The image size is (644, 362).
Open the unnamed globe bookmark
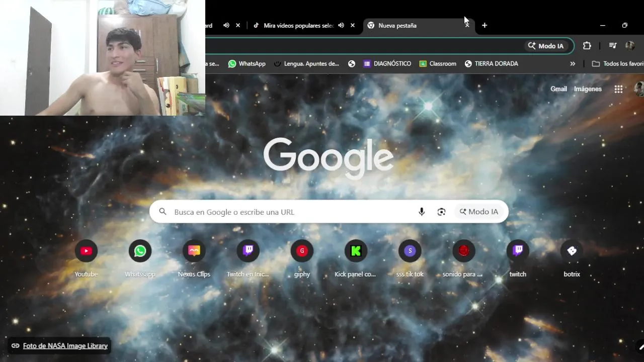point(352,64)
